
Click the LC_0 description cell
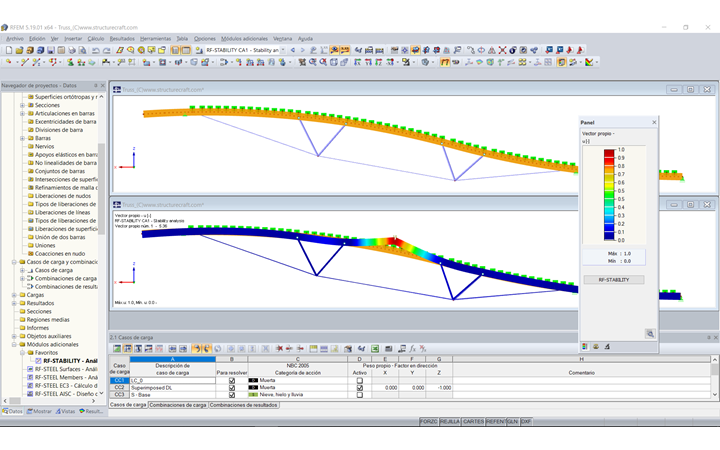[x=173, y=381]
